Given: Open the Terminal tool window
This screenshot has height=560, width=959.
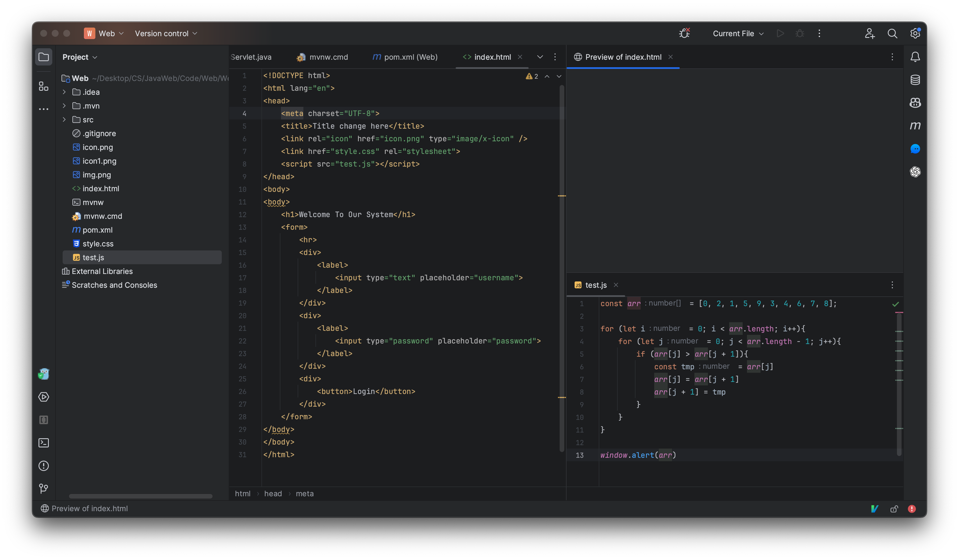Looking at the screenshot, I should pyautogui.click(x=43, y=443).
